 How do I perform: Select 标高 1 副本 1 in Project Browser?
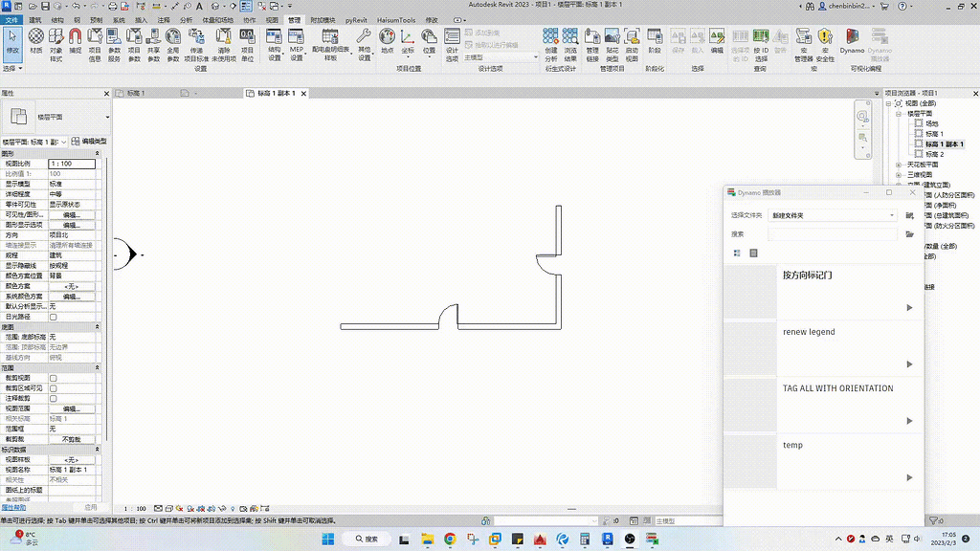943,143
